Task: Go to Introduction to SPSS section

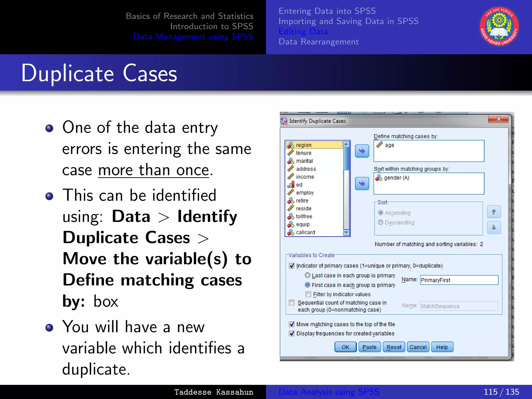Action: tap(212, 26)
